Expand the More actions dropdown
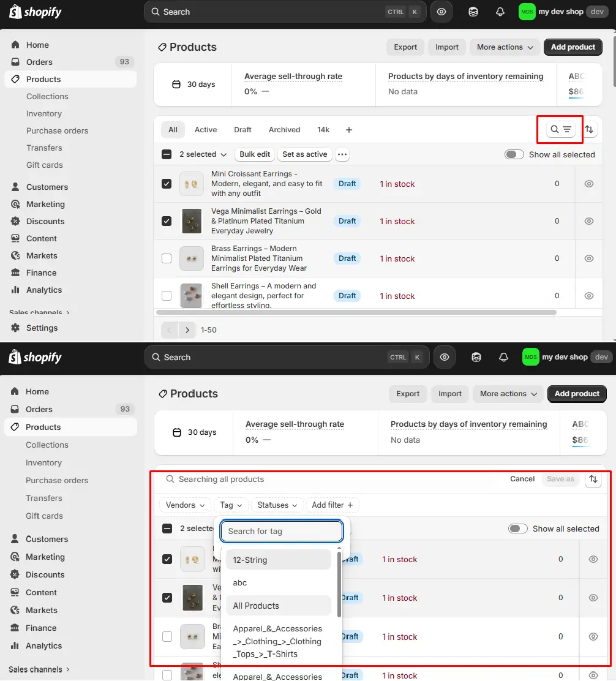Viewport: 616px width, 681px height. point(505,47)
